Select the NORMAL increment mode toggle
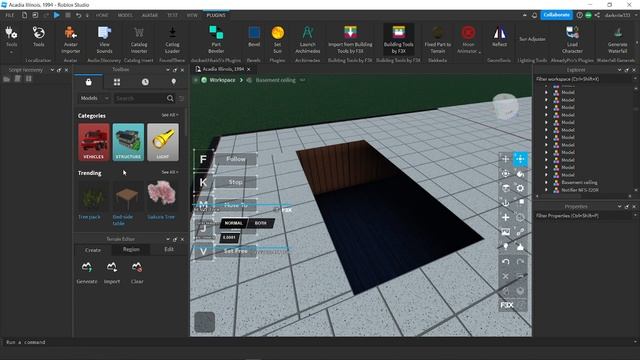 (233, 223)
